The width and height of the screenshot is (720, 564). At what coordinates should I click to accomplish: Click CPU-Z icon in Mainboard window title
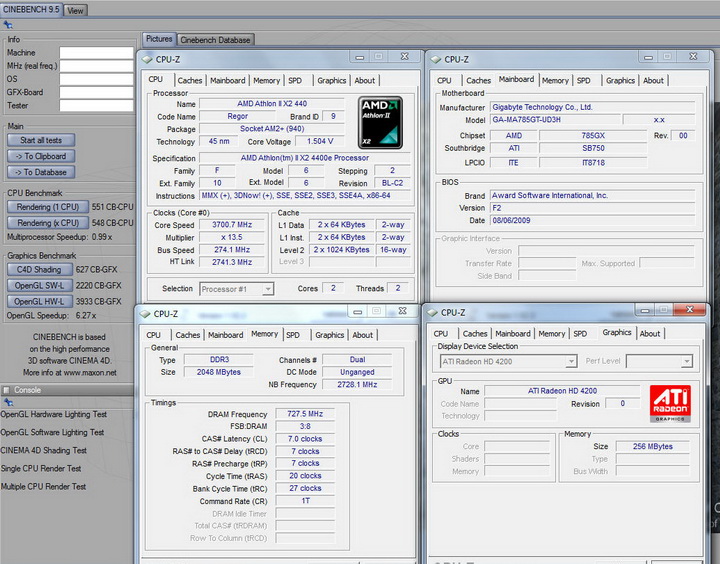[x=436, y=59]
